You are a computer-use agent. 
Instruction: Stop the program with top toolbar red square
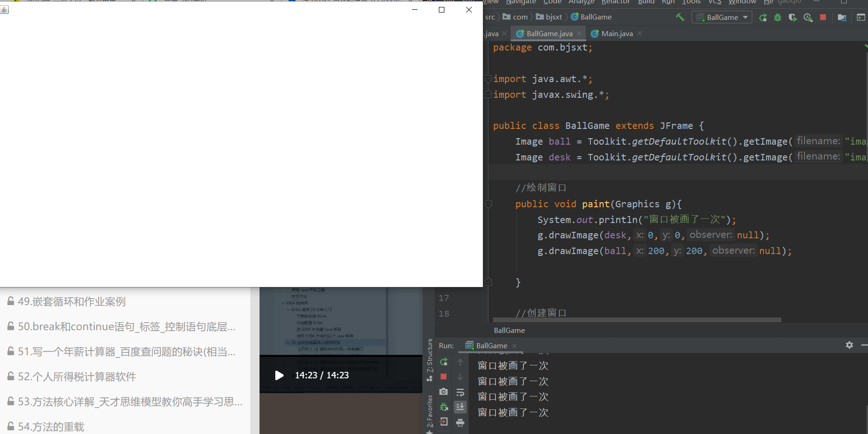[x=823, y=17]
